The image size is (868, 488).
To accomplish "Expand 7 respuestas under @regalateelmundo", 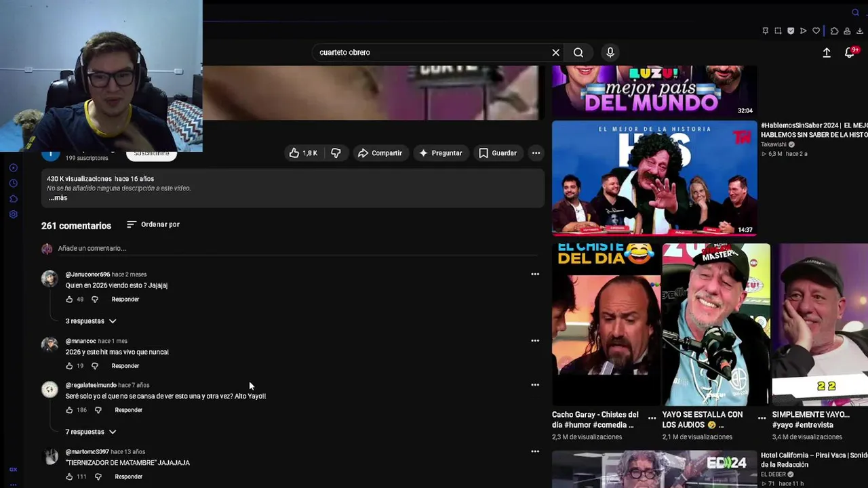I will 91,432.
